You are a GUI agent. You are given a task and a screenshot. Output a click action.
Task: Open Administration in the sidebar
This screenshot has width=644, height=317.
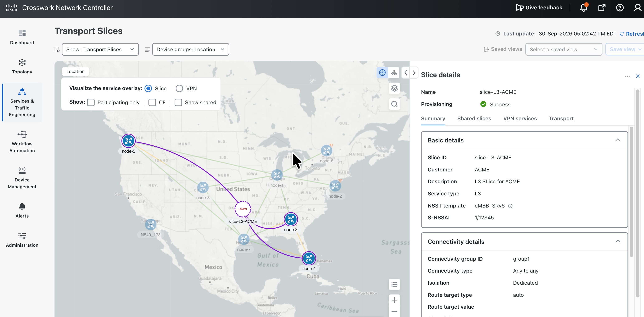click(x=22, y=240)
